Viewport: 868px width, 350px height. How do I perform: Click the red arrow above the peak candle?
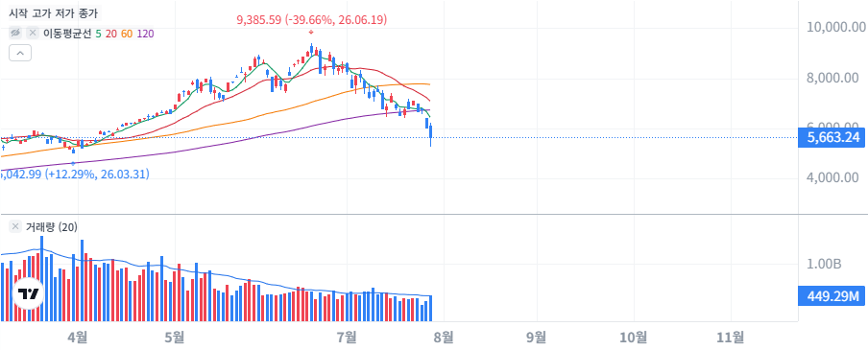(311, 32)
